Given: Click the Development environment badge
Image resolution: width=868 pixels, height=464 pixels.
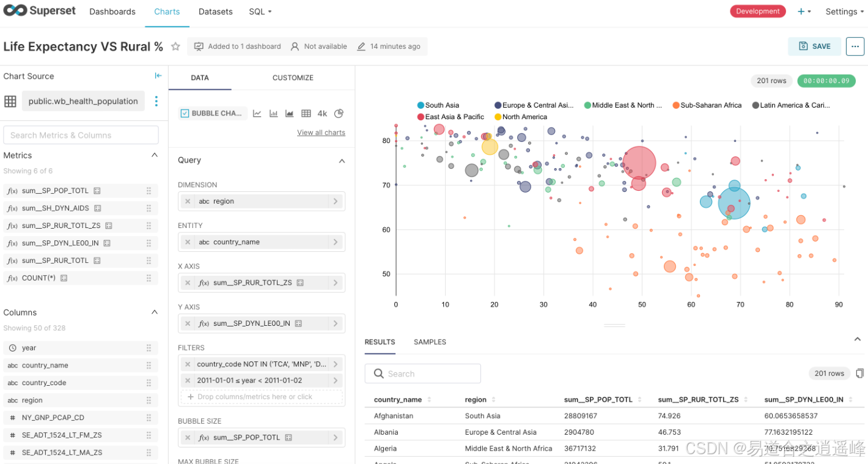Looking at the screenshot, I should coord(758,11).
